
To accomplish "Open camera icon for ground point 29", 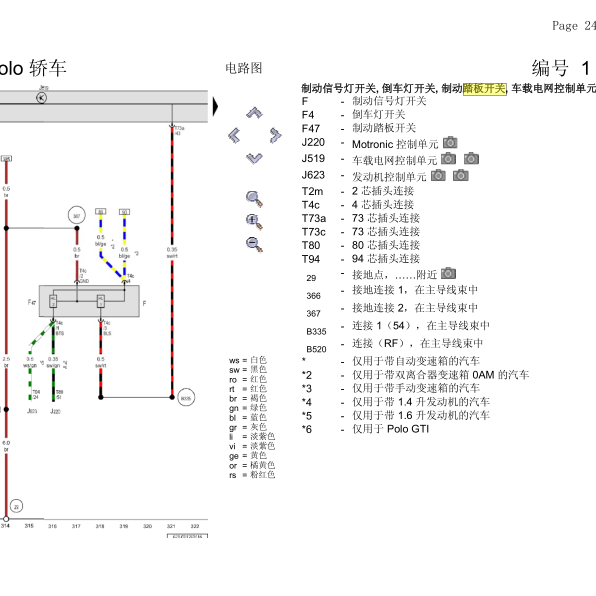I will (449, 273).
